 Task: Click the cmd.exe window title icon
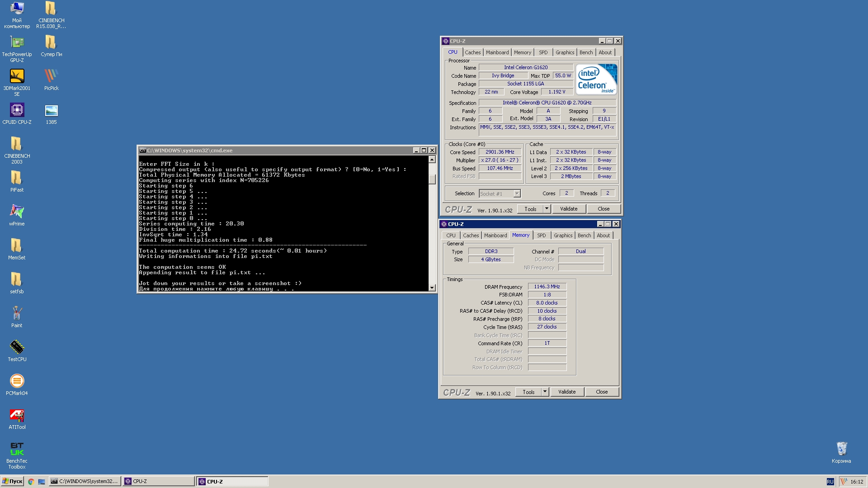(x=142, y=150)
